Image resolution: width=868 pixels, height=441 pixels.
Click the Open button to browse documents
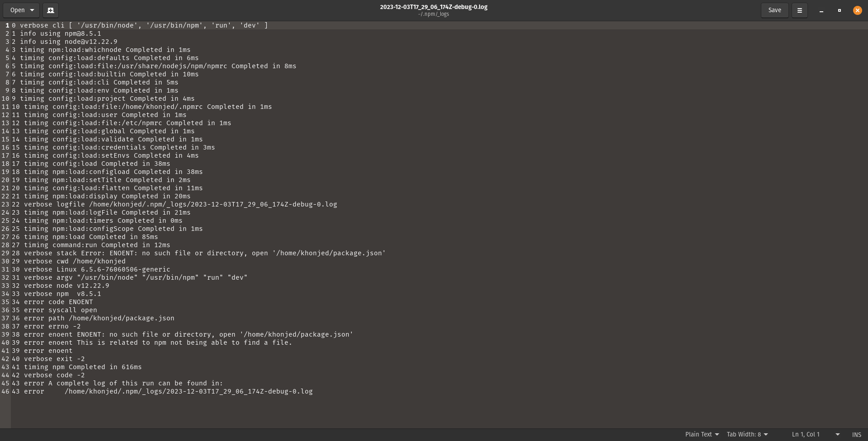[17, 10]
